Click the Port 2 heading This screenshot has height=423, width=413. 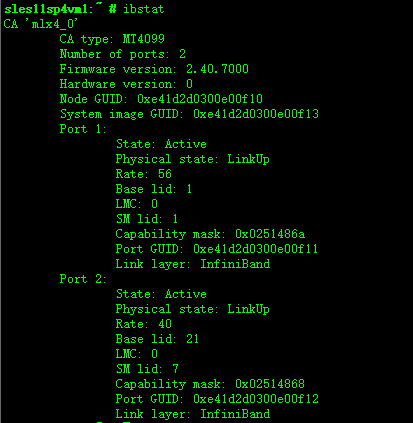[x=83, y=279]
